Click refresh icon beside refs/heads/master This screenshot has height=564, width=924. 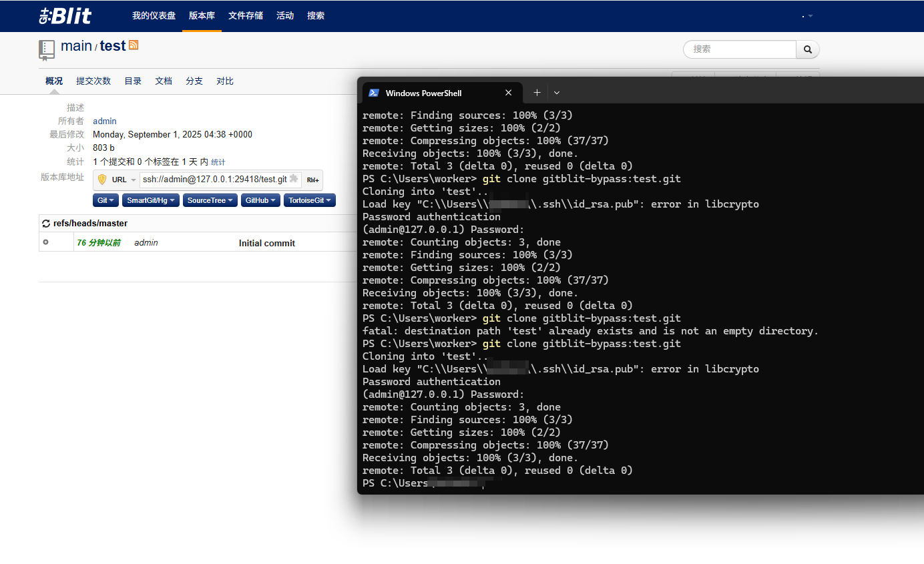click(45, 224)
